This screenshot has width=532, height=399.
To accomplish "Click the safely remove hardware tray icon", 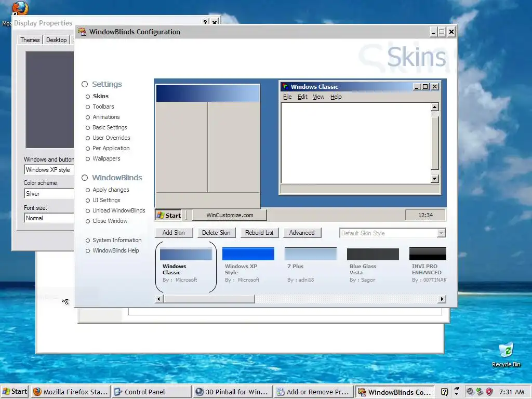I will click(x=480, y=392).
